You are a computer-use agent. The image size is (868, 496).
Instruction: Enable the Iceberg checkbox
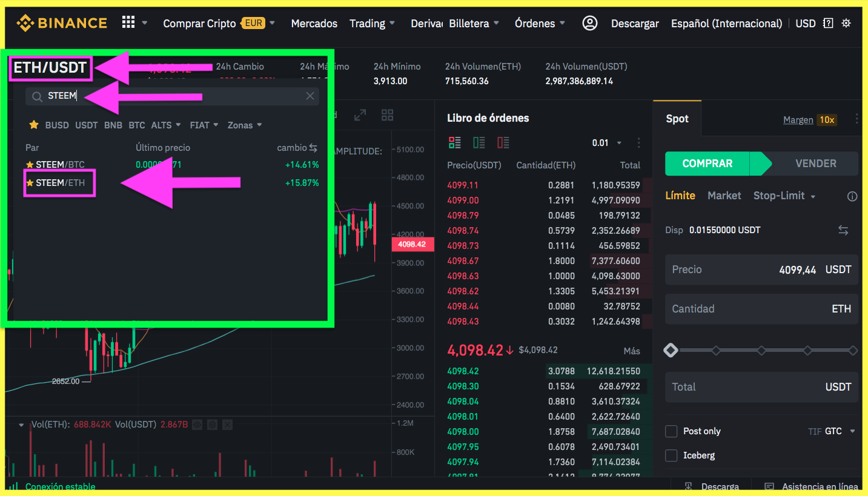671,455
